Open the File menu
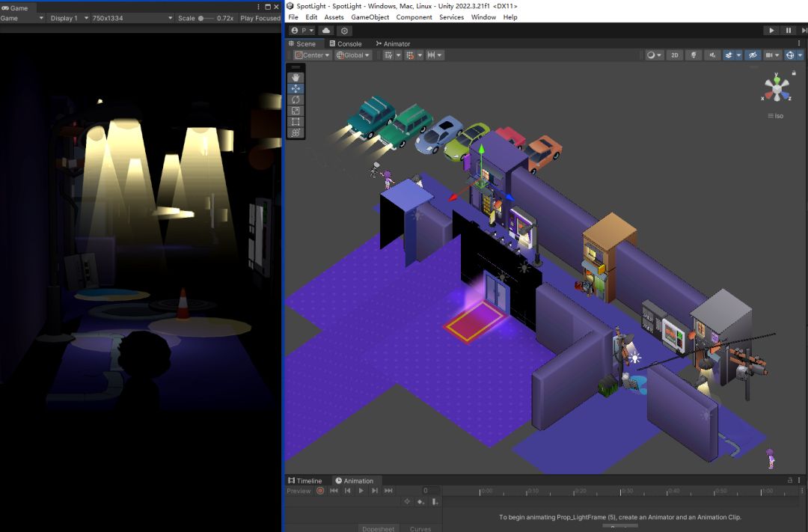 293,17
